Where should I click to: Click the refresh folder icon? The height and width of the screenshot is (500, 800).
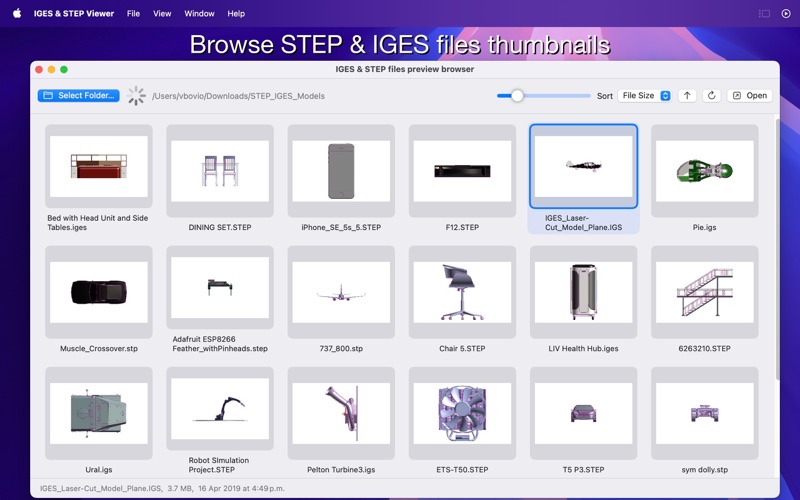point(712,95)
